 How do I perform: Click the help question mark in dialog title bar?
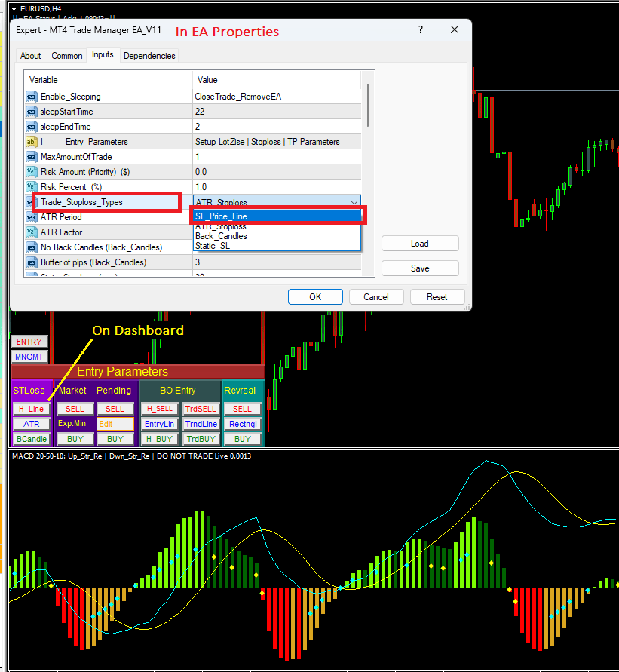coord(419,29)
